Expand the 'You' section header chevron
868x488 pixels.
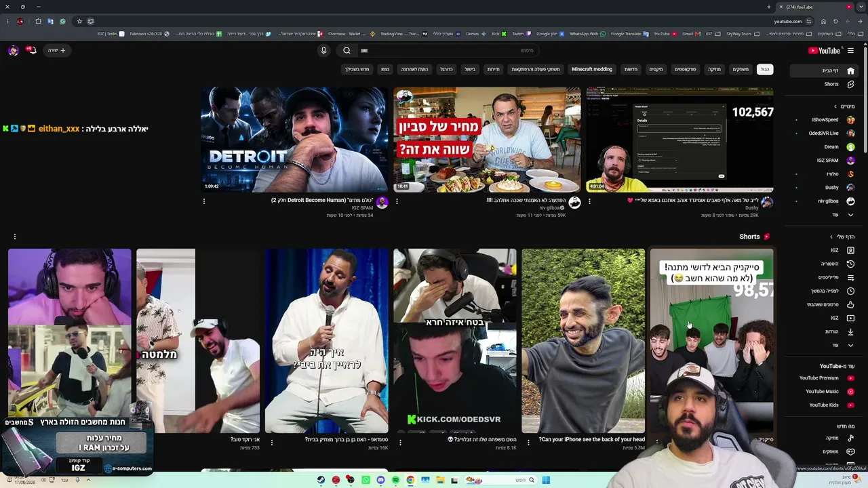832,237
